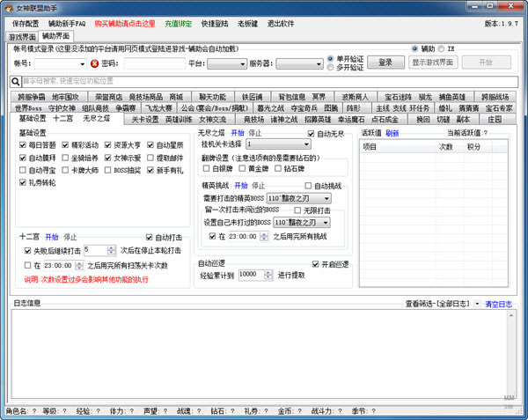Click 老板键 menu item
This screenshot has height=420, width=528.
[x=247, y=24]
